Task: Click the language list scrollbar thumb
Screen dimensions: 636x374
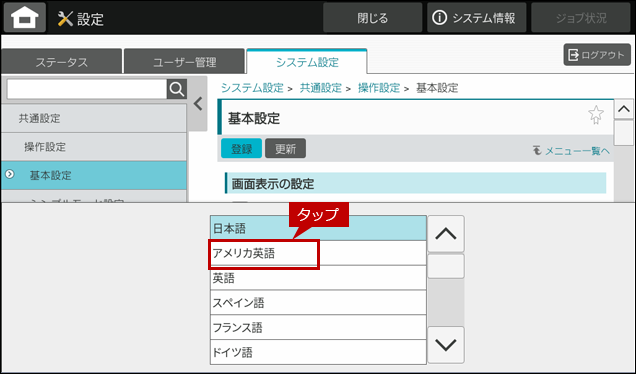Action: click(x=446, y=267)
